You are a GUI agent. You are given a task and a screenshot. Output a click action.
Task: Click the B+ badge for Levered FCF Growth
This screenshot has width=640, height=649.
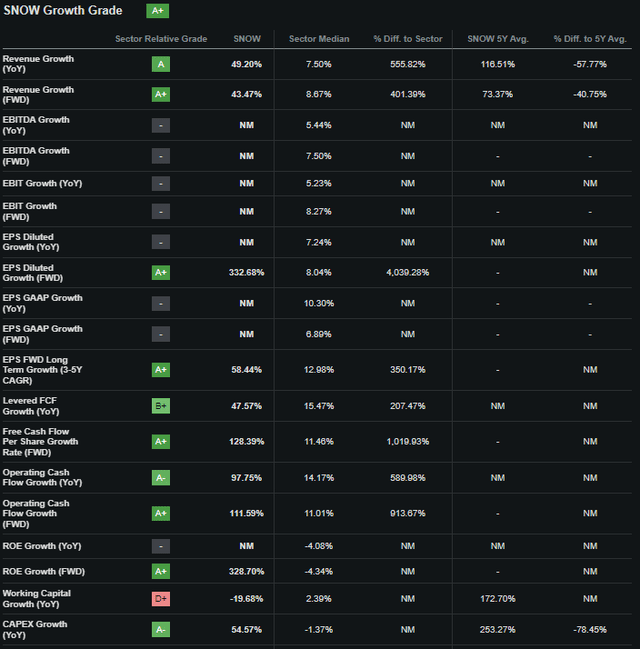(x=161, y=406)
